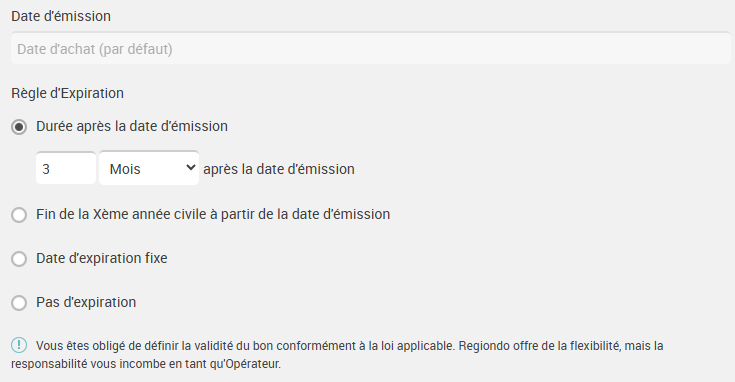The image size is (735, 382).
Task: Open the Mois dropdown chevron arrow
Action: pos(190,167)
